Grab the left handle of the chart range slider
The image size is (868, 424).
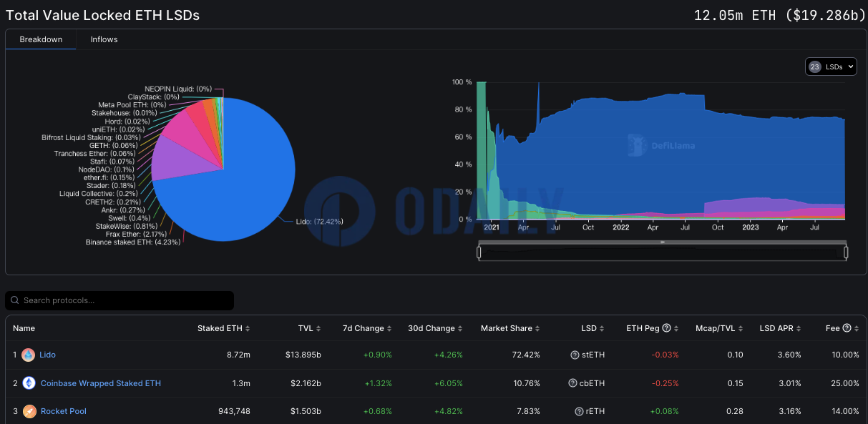click(x=479, y=252)
